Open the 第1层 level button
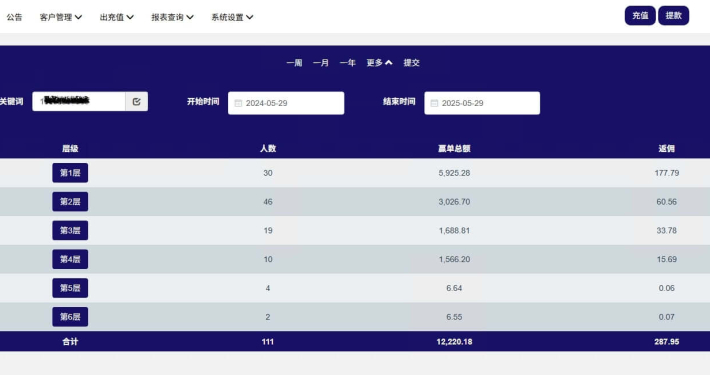Image resolution: width=710 pixels, height=375 pixels. tap(70, 173)
